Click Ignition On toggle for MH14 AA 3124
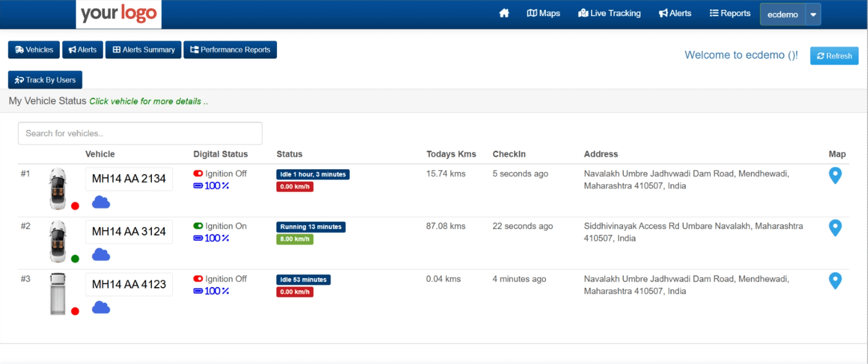The width and height of the screenshot is (868, 364). [x=198, y=226]
